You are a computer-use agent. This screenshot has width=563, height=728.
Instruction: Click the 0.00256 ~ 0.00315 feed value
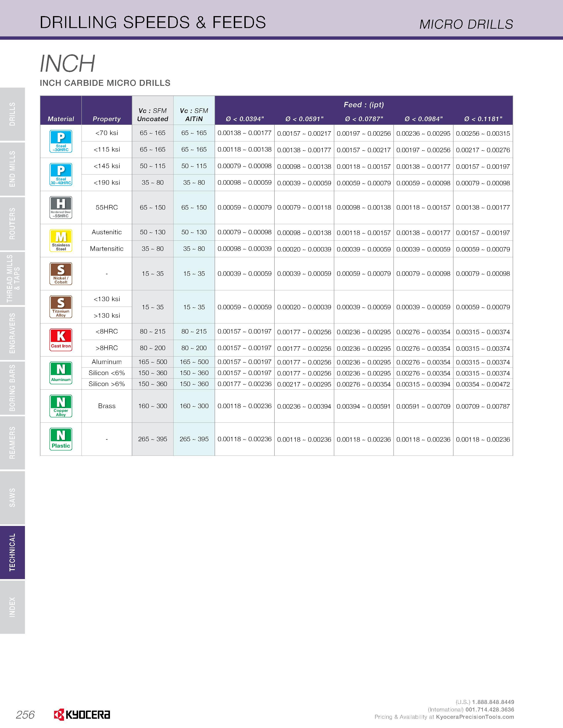click(x=483, y=134)
